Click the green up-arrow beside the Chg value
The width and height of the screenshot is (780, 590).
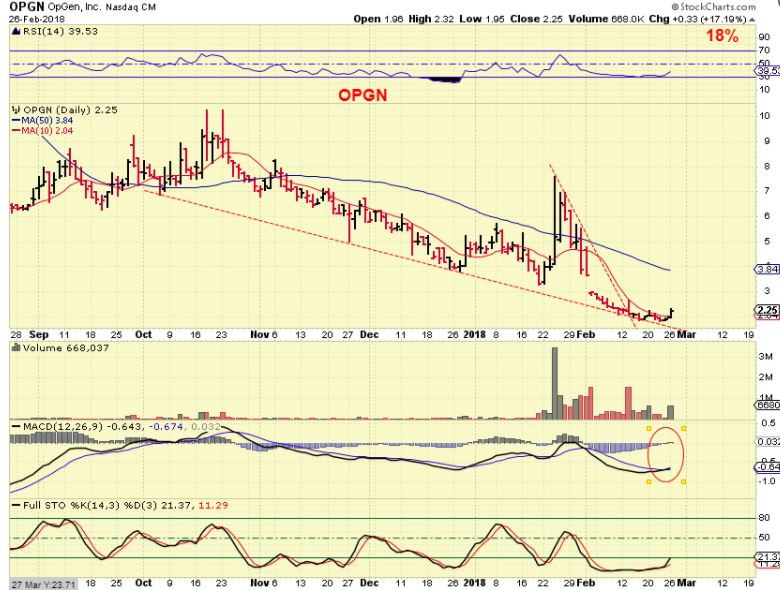(x=752, y=19)
